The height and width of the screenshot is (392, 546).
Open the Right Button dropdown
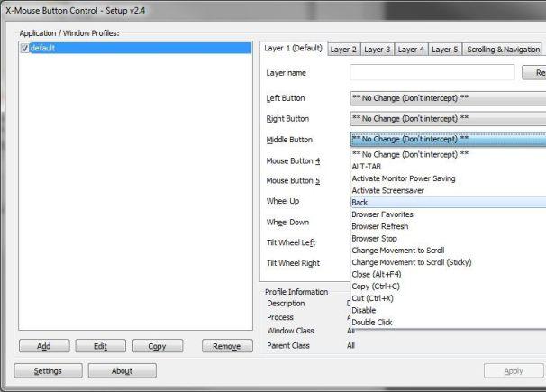(448, 119)
